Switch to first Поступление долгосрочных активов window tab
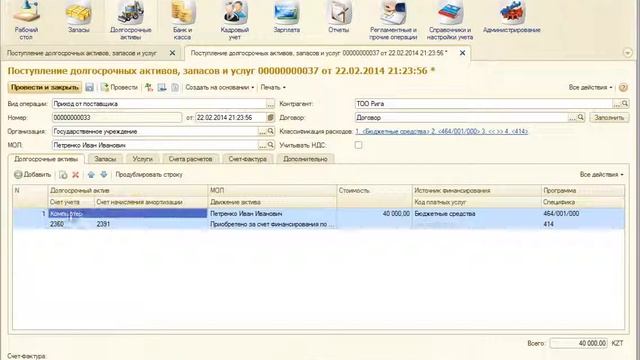The width and height of the screenshot is (640, 360). click(82, 53)
